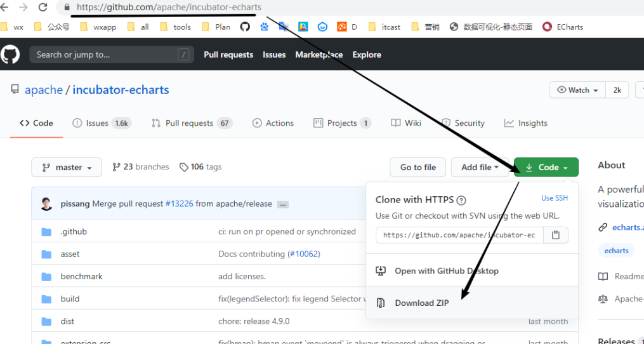Open the tools bookmarks folder
Image resolution: width=644 pixels, height=344 pixels.
click(x=175, y=27)
